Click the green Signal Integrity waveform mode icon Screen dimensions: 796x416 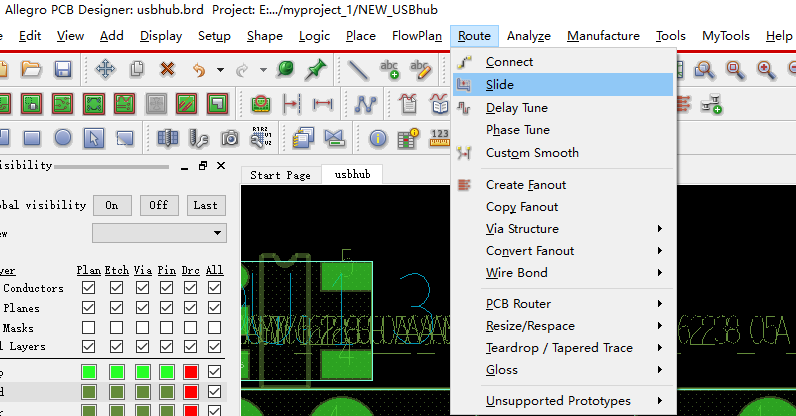tap(125, 104)
